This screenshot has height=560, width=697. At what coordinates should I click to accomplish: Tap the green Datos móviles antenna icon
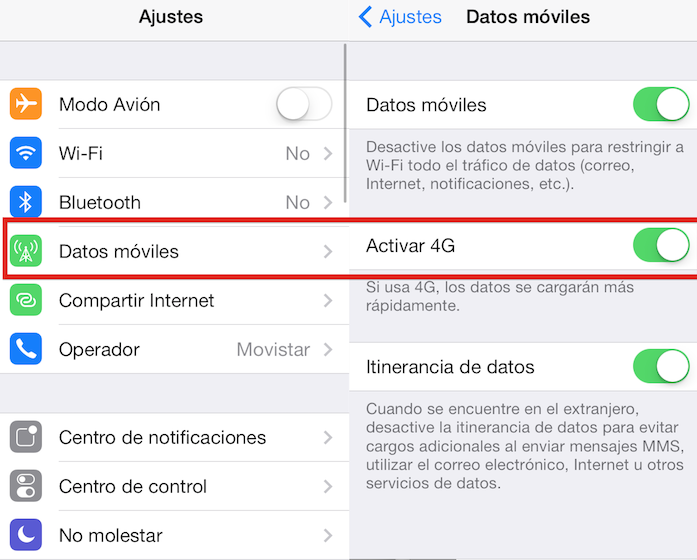click(x=26, y=251)
